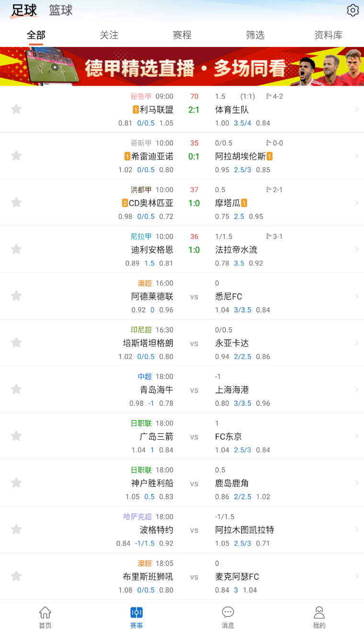Open 迪利安格恩 1:0 live score
Viewport: 364px width, 631px height.
[x=194, y=250]
